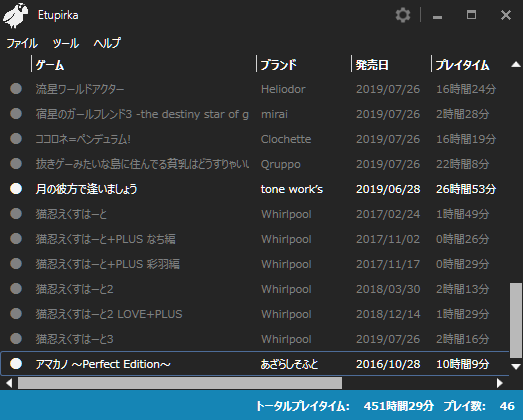Sort by ゲーム column header

pos(50,65)
